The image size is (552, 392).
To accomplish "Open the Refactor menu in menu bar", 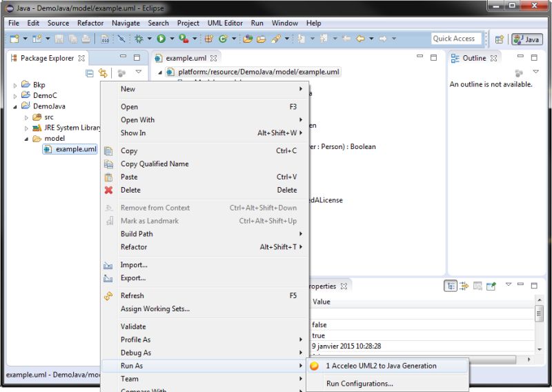I will pyautogui.click(x=90, y=23).
